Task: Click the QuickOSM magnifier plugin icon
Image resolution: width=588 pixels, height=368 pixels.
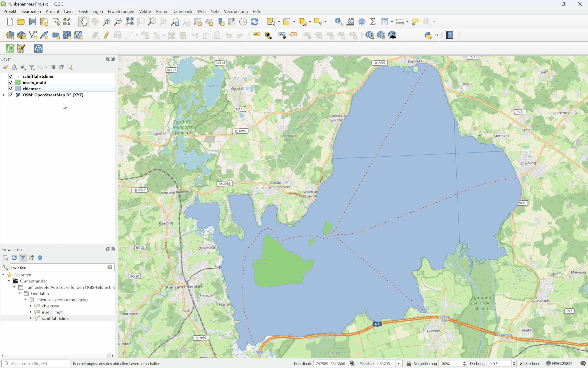Action: (10, 49)
